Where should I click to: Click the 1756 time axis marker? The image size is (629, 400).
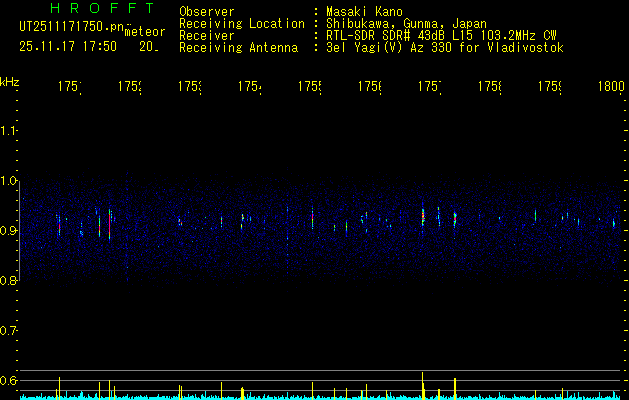click(x=370, y=87)
